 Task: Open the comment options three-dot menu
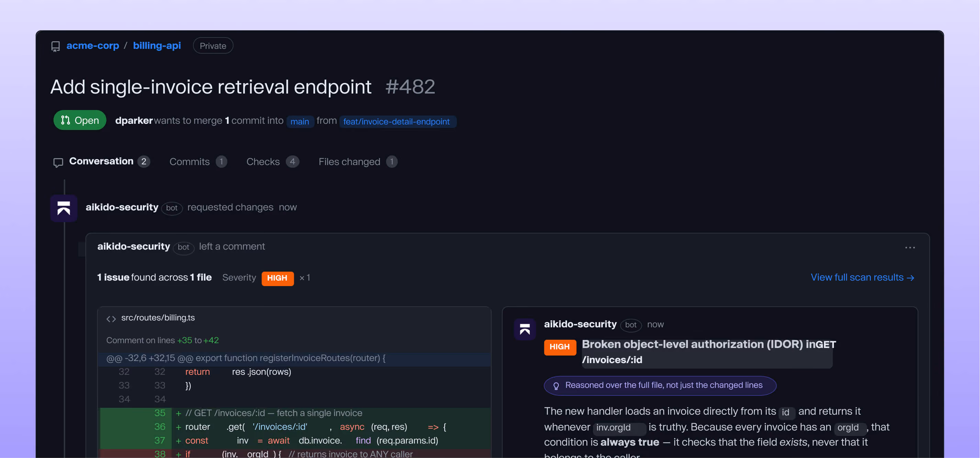point(910,248)
